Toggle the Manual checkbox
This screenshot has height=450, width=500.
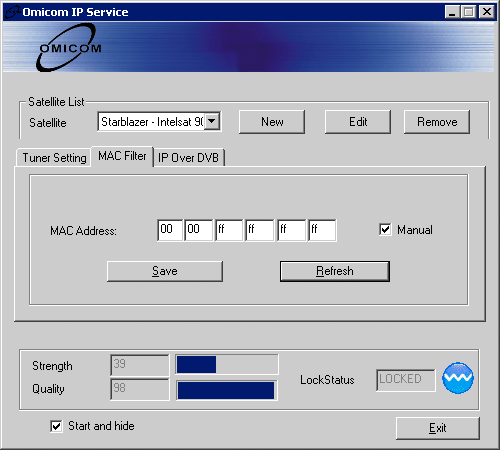pyautogui.click(x=385, y=230)
